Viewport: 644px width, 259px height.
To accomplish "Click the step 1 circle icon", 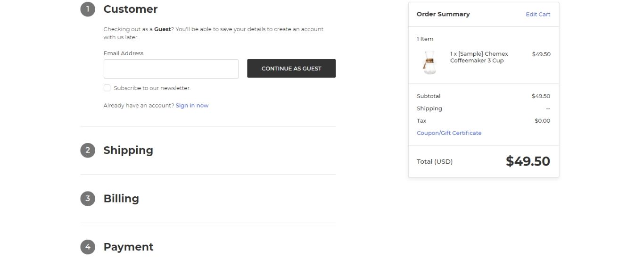I will click(x=88, y=9).
